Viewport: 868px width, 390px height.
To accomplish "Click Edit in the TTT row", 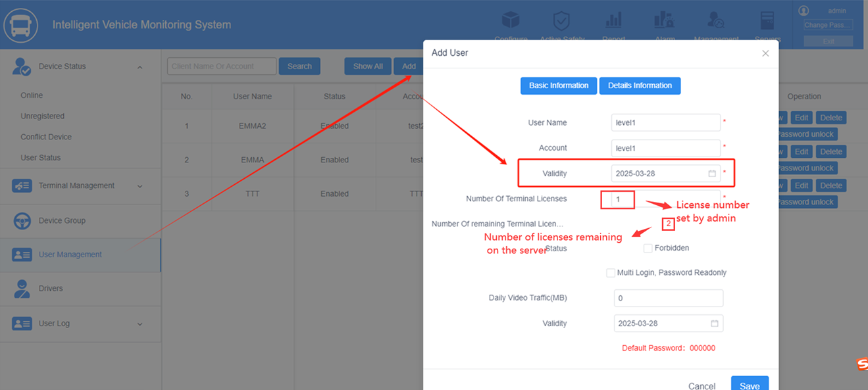I will tap(801, 186).
